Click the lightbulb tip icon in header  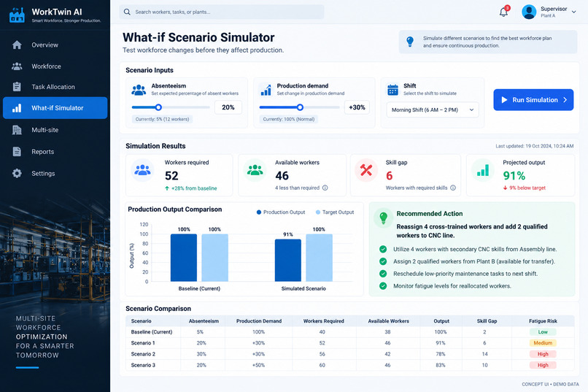410,42
